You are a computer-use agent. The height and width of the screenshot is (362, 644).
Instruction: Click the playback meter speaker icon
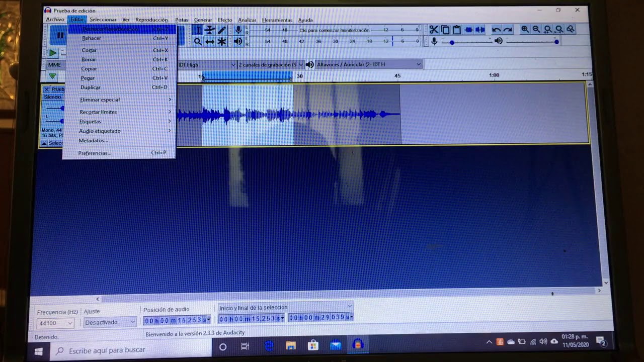tap(238, 41)
